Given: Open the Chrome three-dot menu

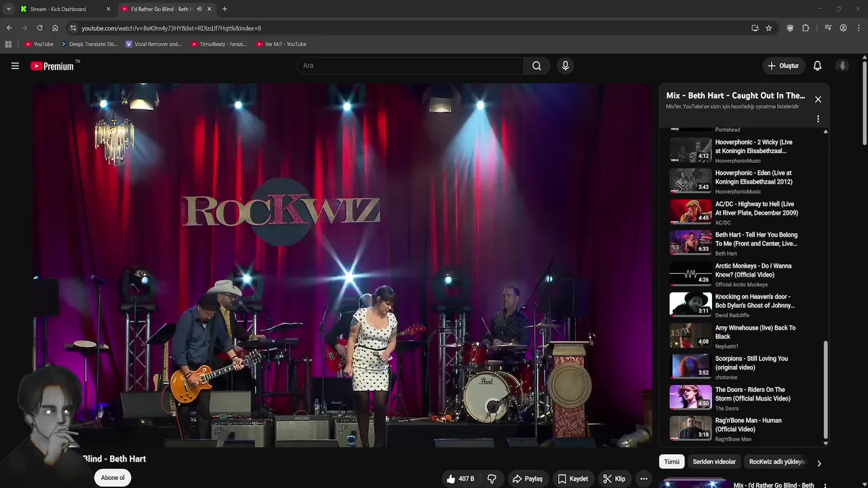Looking at the screenshot, I should point(859,28).
